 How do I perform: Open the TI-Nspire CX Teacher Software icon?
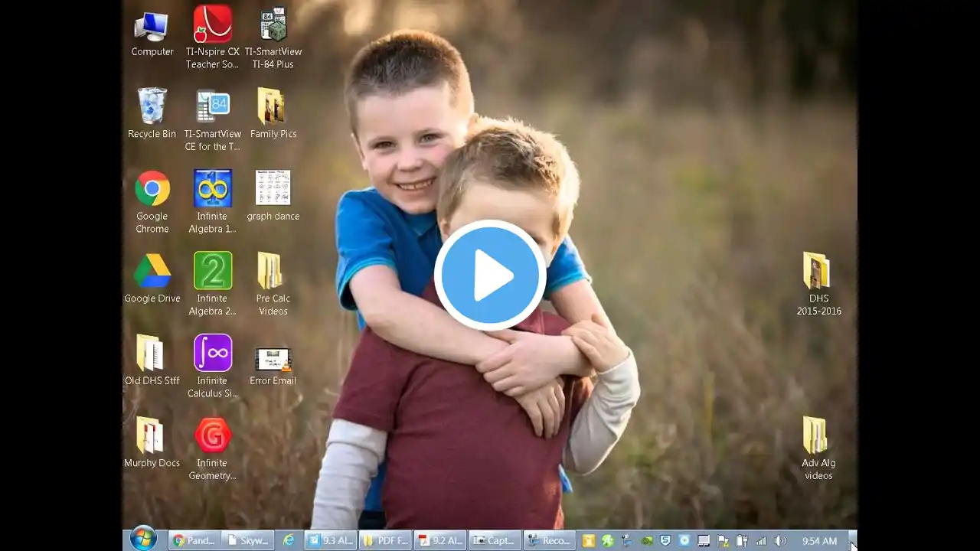tap(212, 26)
